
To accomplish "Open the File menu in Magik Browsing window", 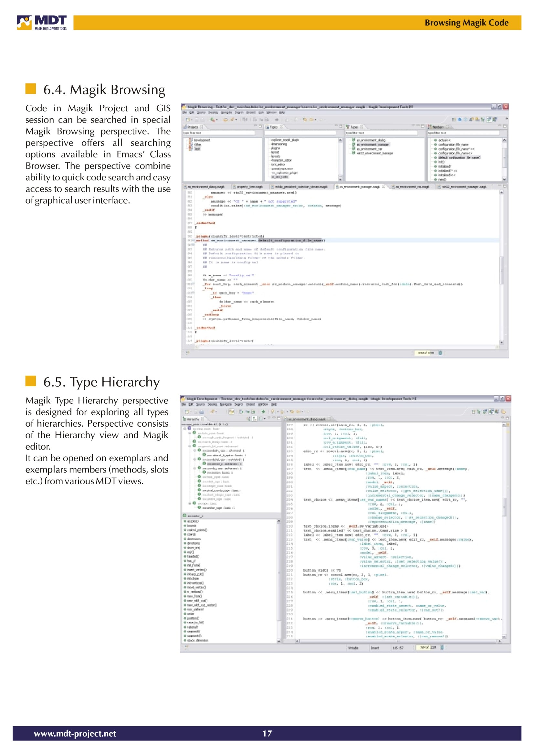I will [x=184, y=113].
